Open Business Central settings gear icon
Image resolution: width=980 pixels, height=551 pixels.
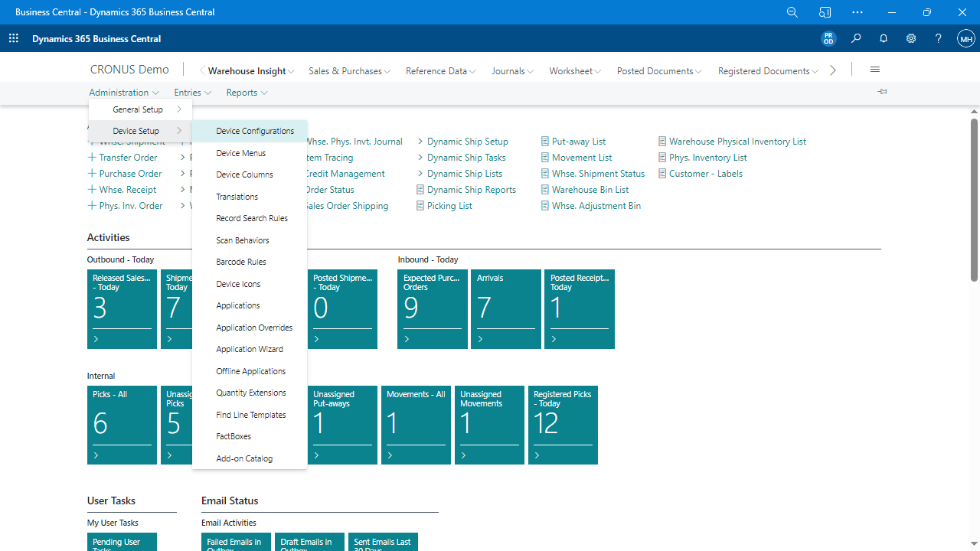click(911, 38)
